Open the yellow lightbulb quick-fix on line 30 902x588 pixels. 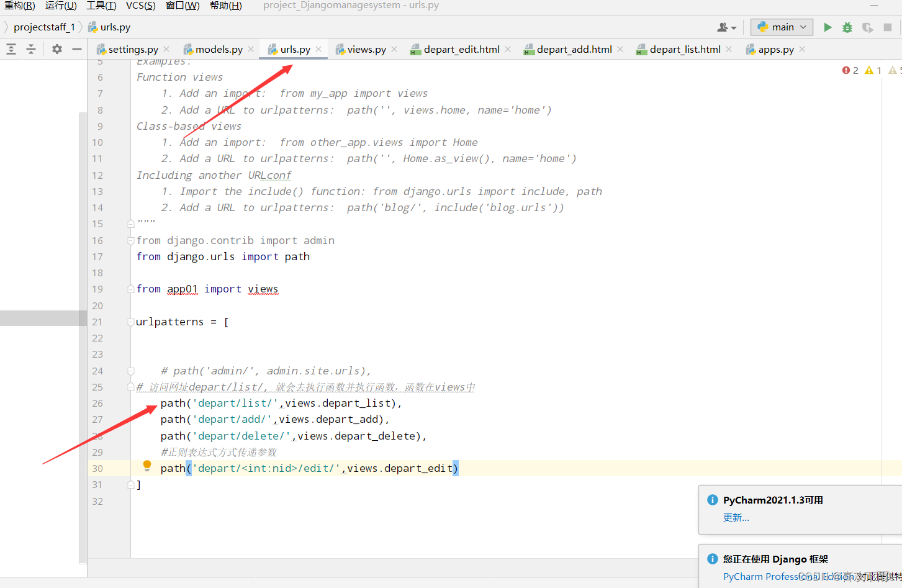(x=147, y=466)
